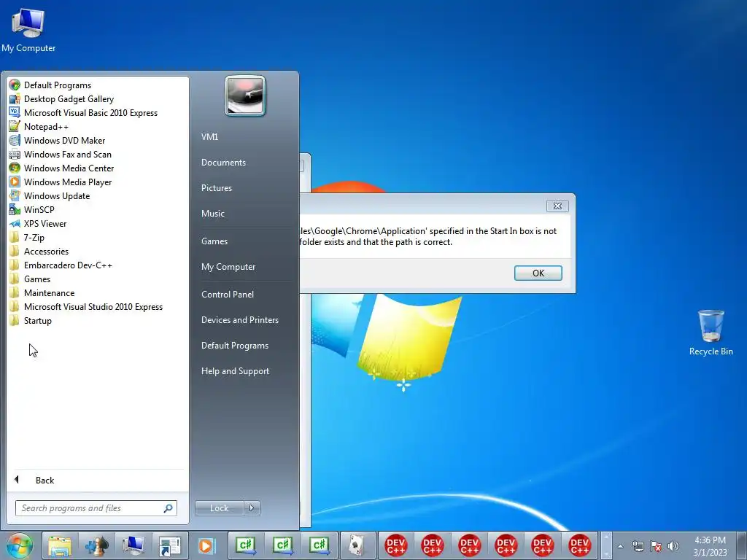
Task: Open Windows Explorer from the taskbar
Action: click(x=60, y=545)
